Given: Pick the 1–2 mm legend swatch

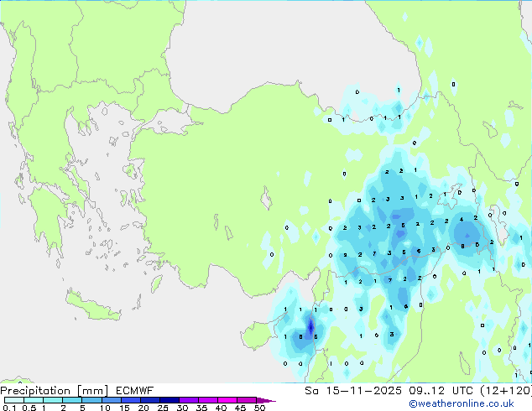Looking at the screenshot, I should (x=53, y=400).
